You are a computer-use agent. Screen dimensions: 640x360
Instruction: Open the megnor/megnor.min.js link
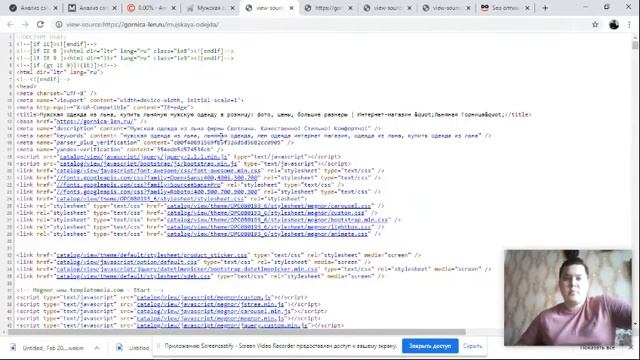pyautogui.click(x=210, y=318)
